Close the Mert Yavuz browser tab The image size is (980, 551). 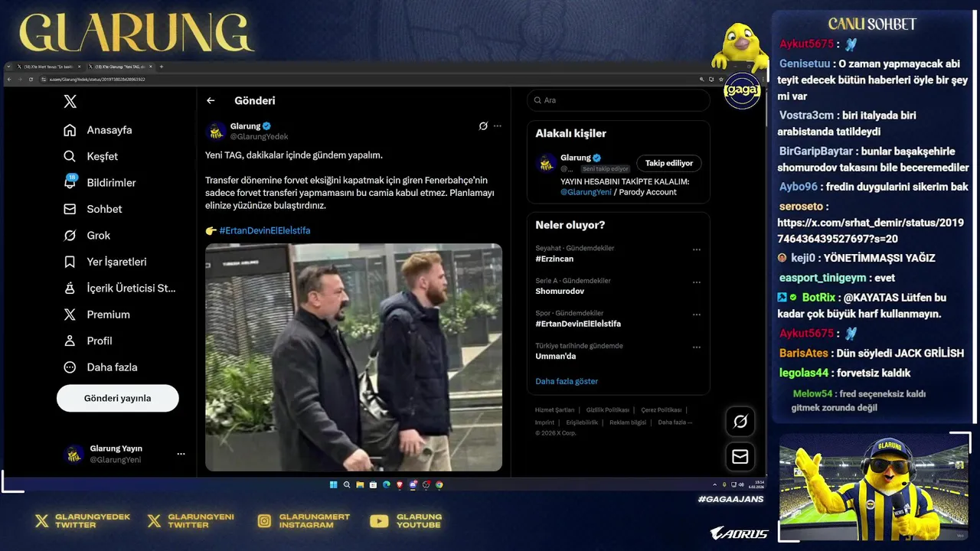coord(80,67)
